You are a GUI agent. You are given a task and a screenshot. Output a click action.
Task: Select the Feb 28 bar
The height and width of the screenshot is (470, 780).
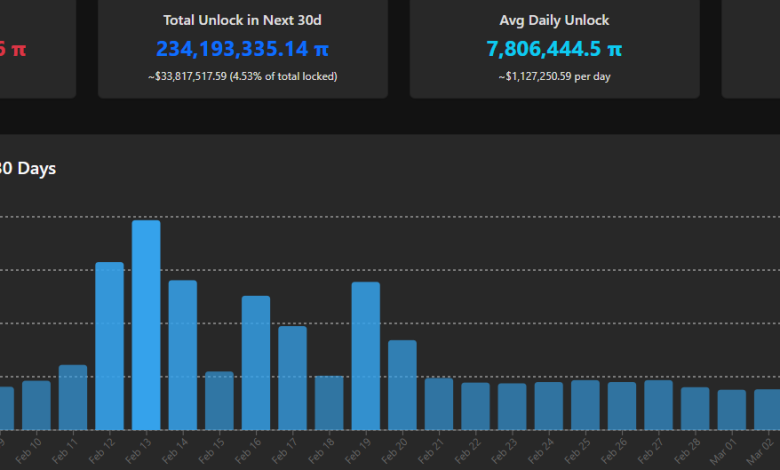click(695, 408)
